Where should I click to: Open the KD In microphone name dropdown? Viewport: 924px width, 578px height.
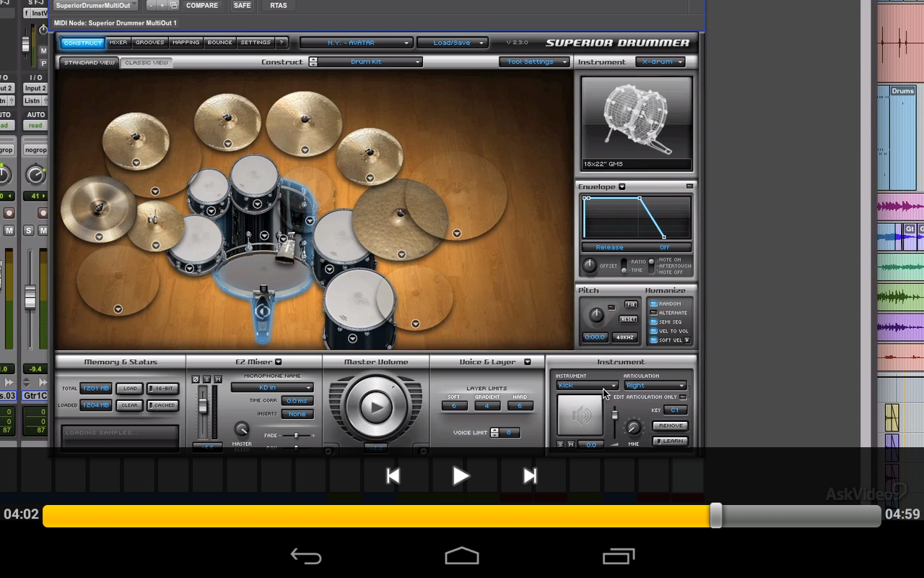pos(271,388)
